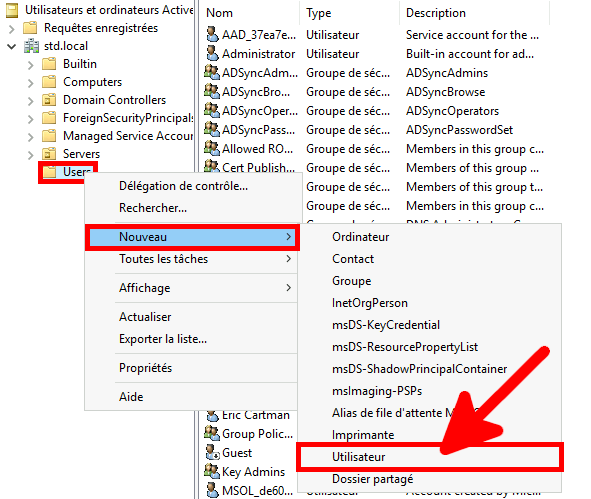Collapse the std.local domain node
The image size is (591, 499).
(x=12, y=46)
